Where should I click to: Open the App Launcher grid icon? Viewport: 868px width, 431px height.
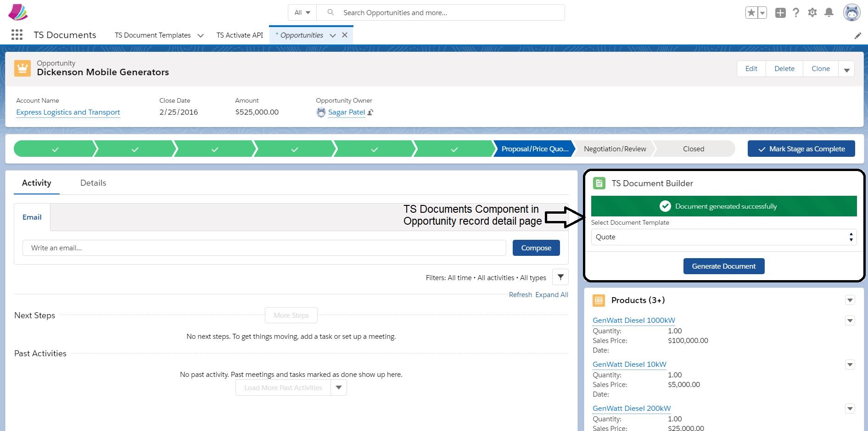[x=17, y=34]
